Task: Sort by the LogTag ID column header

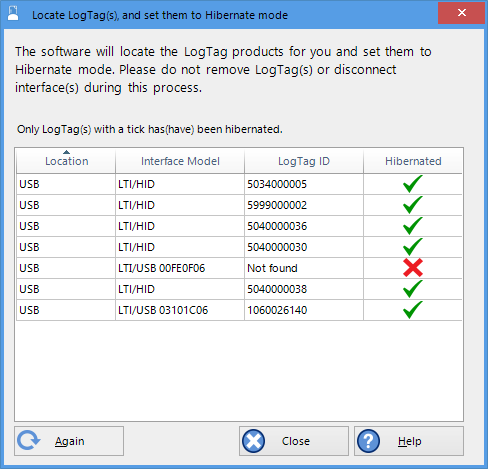Action: [304, 161]
